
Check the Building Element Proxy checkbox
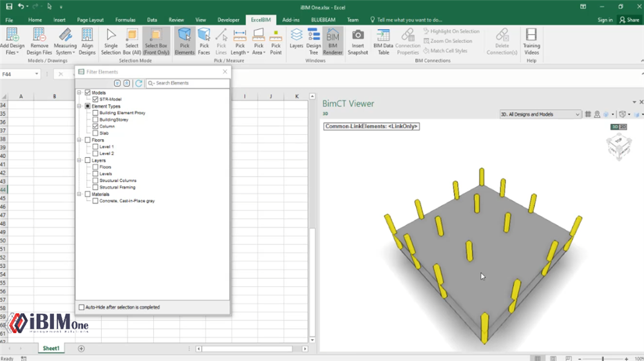point(95,113)
